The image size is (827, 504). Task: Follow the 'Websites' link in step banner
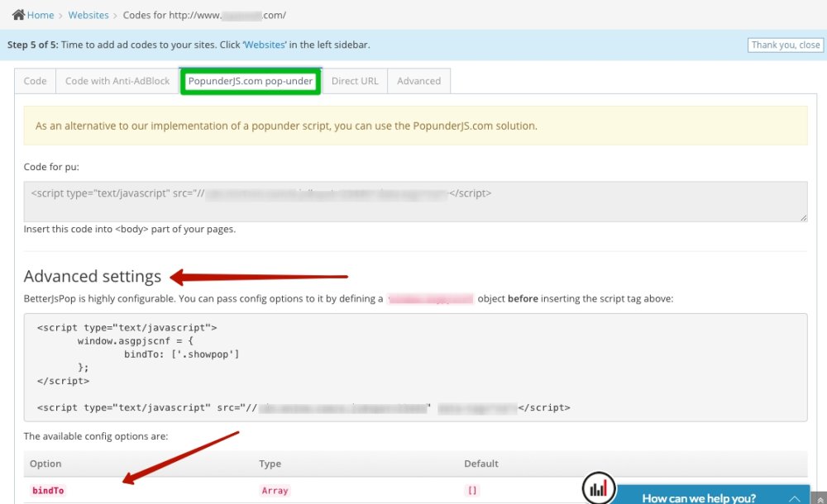coord(265,45)
